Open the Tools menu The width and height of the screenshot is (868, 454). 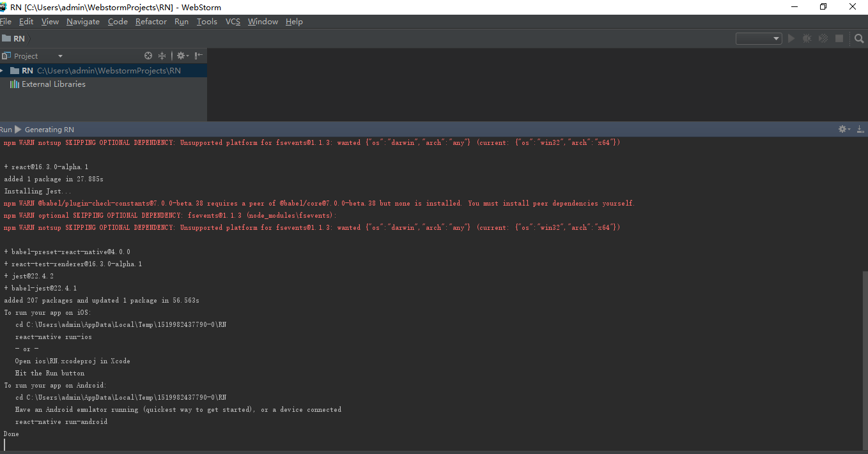coord(207,22)
